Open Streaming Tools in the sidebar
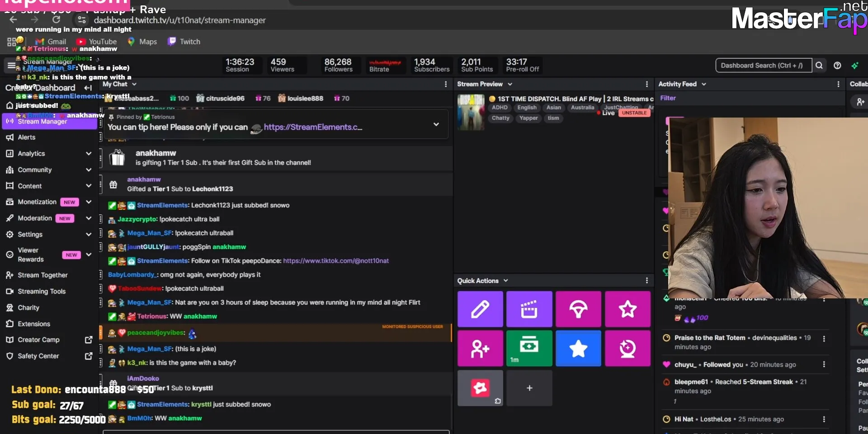This screenshot has height=434, width=868. tap(42, 292)
